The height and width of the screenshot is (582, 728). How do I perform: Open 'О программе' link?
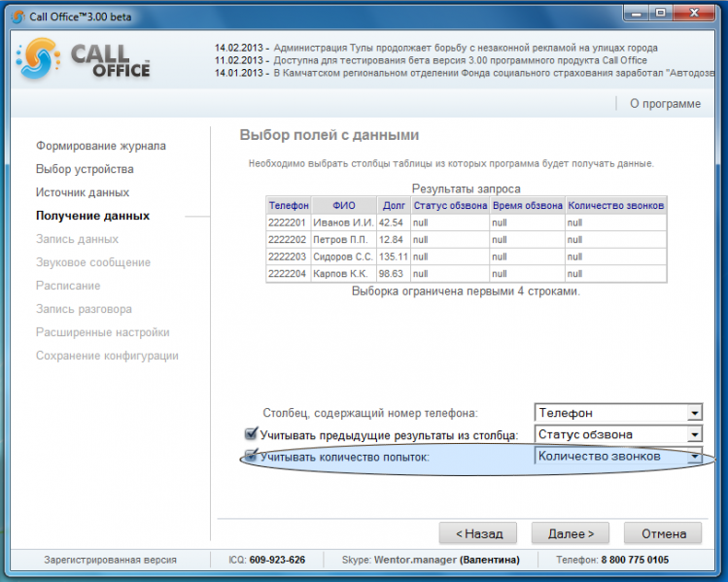(665, 104)
